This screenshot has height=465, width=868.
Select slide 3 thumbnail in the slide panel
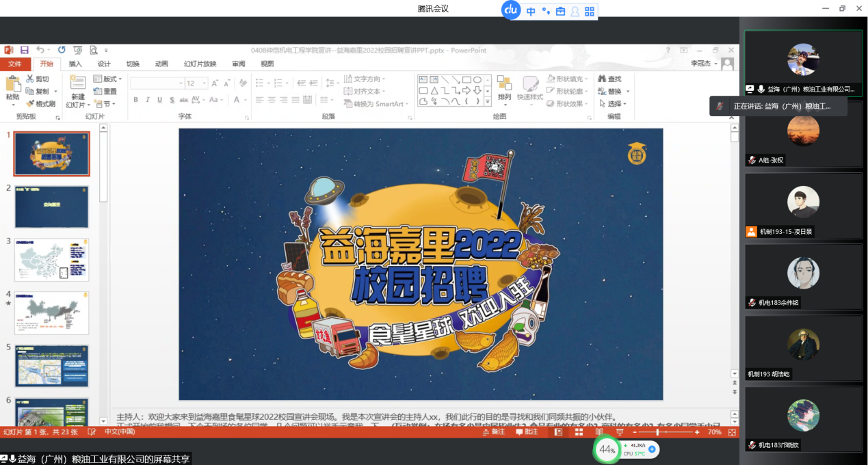51,260
